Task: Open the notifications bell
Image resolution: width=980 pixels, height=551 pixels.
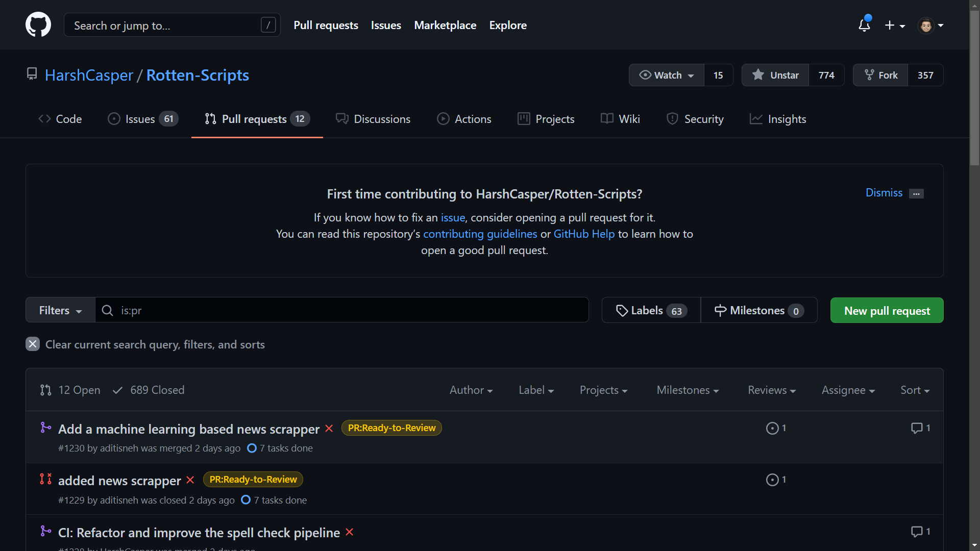Action: point(864,25)
